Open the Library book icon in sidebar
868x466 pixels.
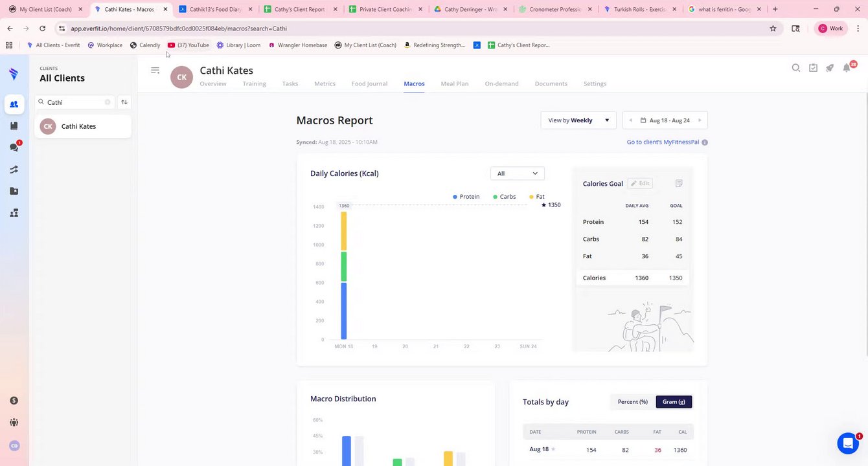tap(14, 126)
